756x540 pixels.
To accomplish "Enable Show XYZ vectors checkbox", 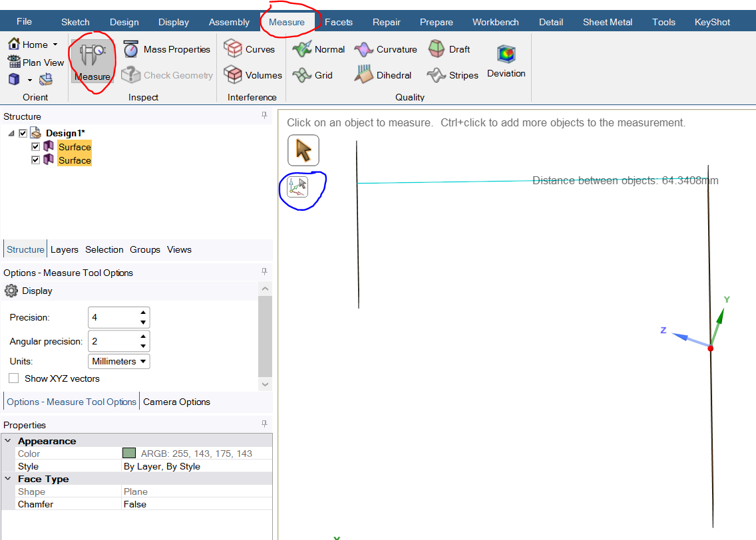I will (14, 378).
